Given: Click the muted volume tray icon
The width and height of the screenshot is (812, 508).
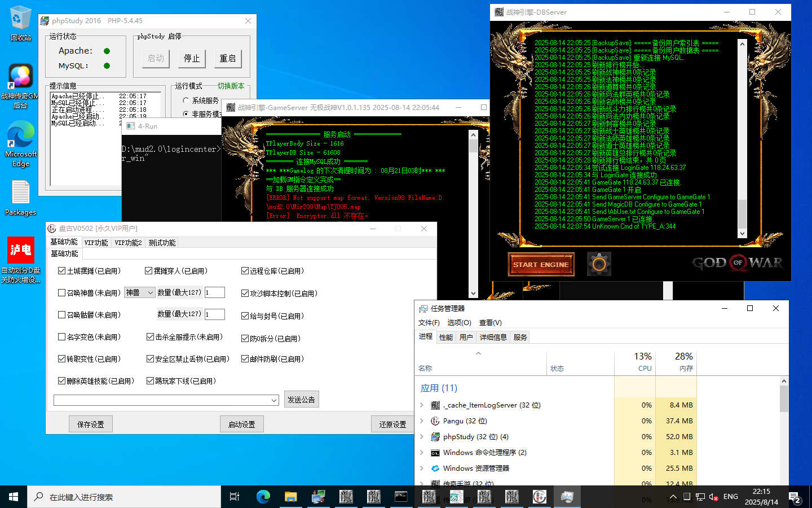Looking at the screenshot, I should click(x=713, y=497).
